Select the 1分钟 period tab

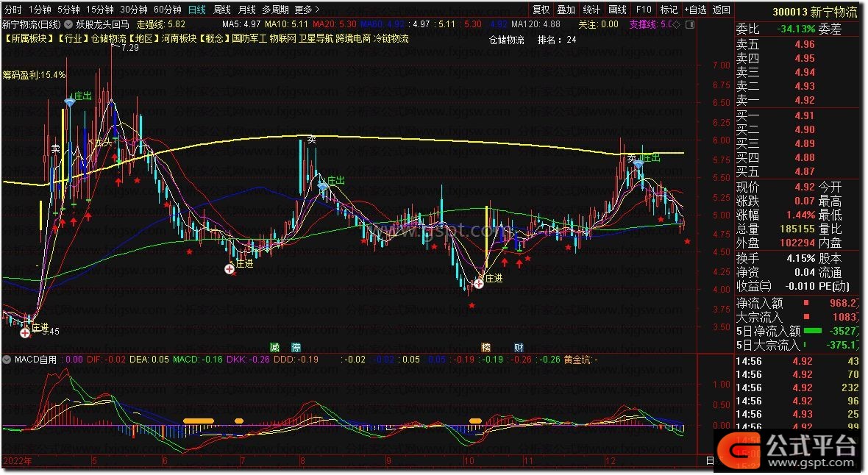[40, 10]
